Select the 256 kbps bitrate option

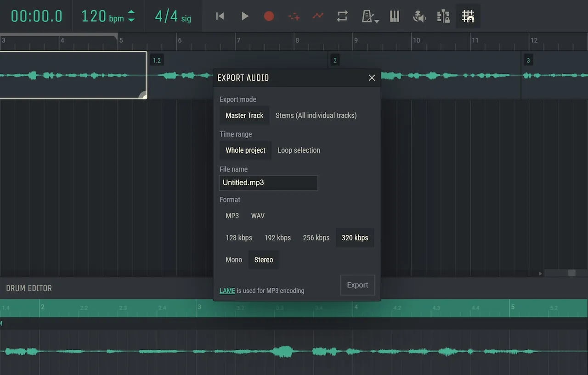[316, 237]
